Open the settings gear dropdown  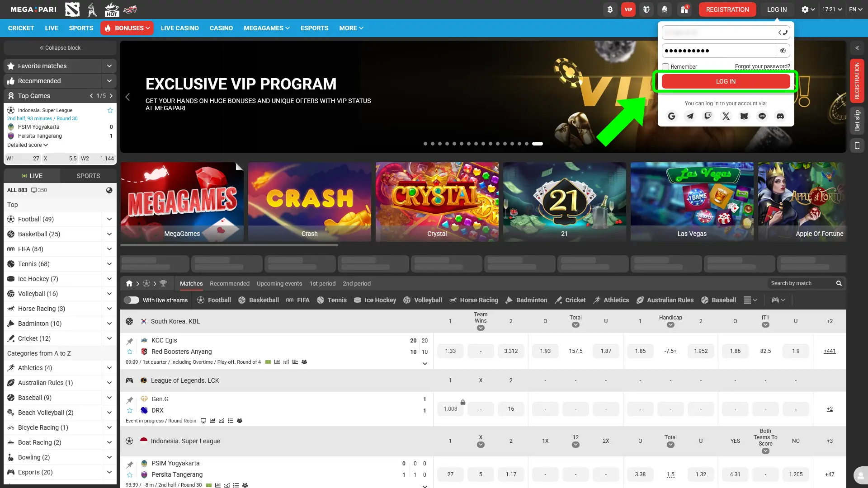pos(808,9)
